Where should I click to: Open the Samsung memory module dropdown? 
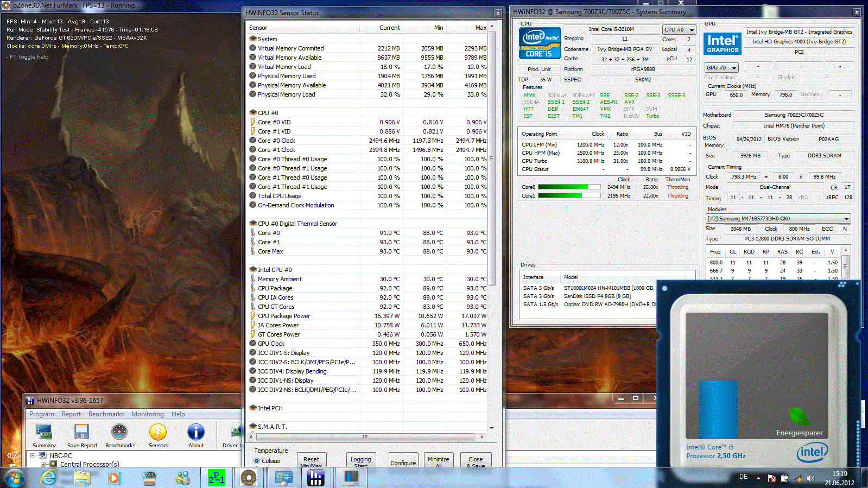[778, 219]
